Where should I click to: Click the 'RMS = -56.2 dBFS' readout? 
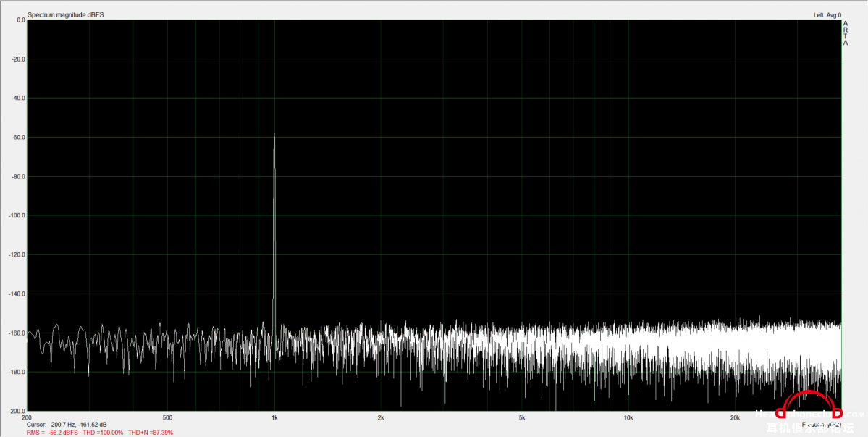(x=52, y=431)
